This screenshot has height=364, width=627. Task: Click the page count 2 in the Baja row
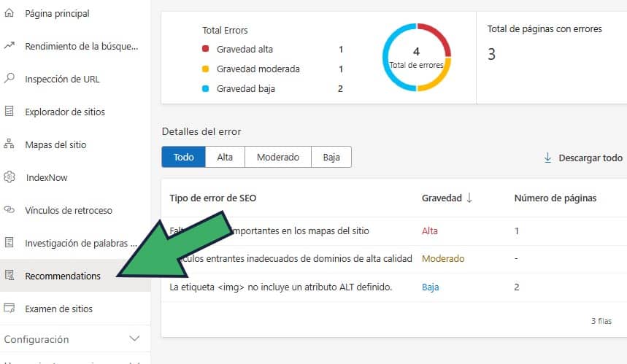(x=517, y=287)
